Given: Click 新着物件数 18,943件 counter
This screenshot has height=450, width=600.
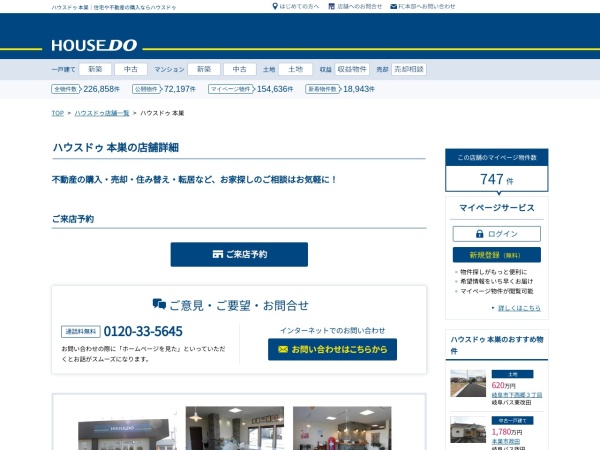Looking at the screenshot, I should coord(340,89).
